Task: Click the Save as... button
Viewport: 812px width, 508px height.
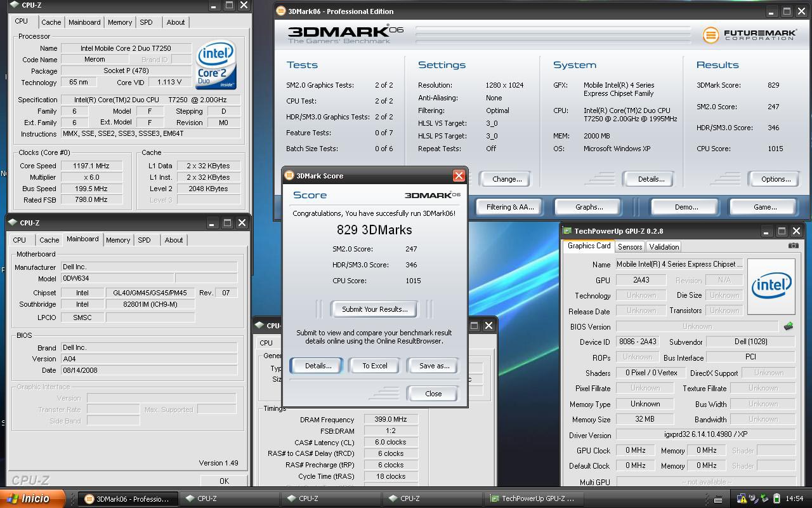Action: 434,366
